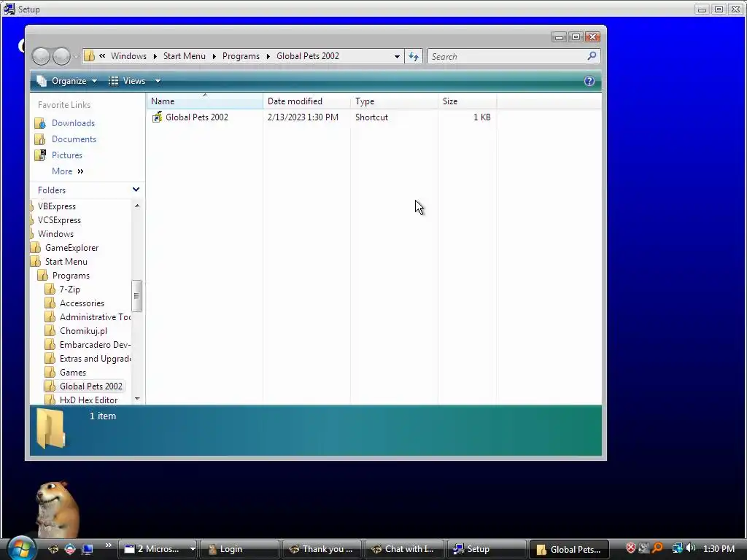Click the Global Pets 2002 shortcut icon
The image size is (747, 560).
tap(158, 117)
